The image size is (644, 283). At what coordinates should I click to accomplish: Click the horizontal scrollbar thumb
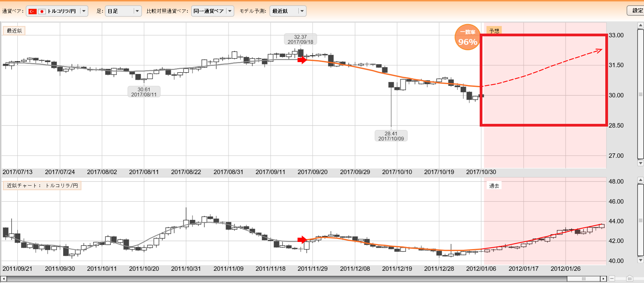[x=584, y=279]
